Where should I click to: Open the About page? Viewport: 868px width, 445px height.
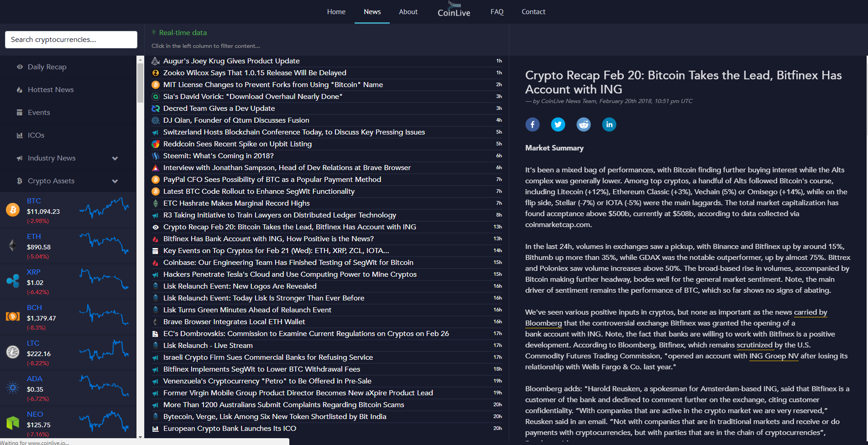(408, 12)
